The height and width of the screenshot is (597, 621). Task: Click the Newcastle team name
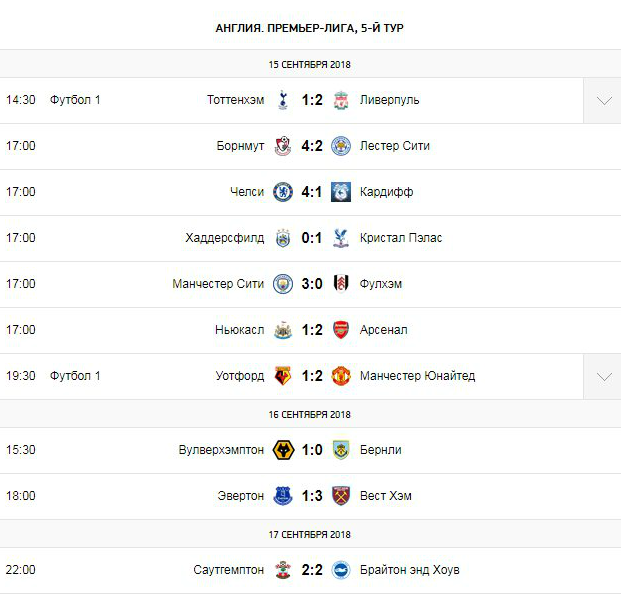click(x=239, y=330)
